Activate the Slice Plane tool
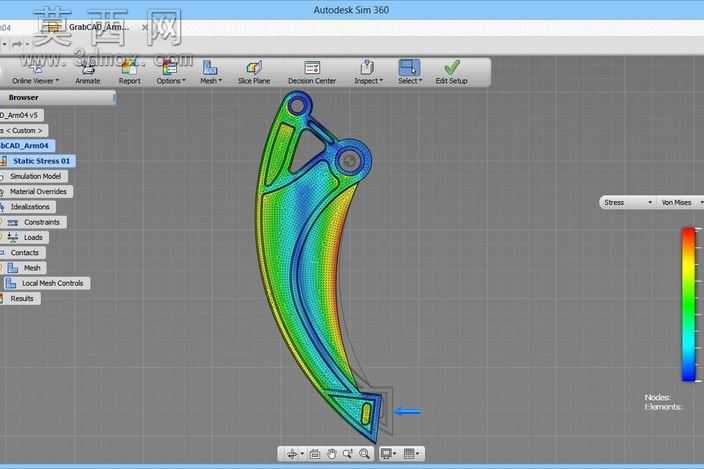The width and height of the screenshot is (704, 469). point(254,72)
